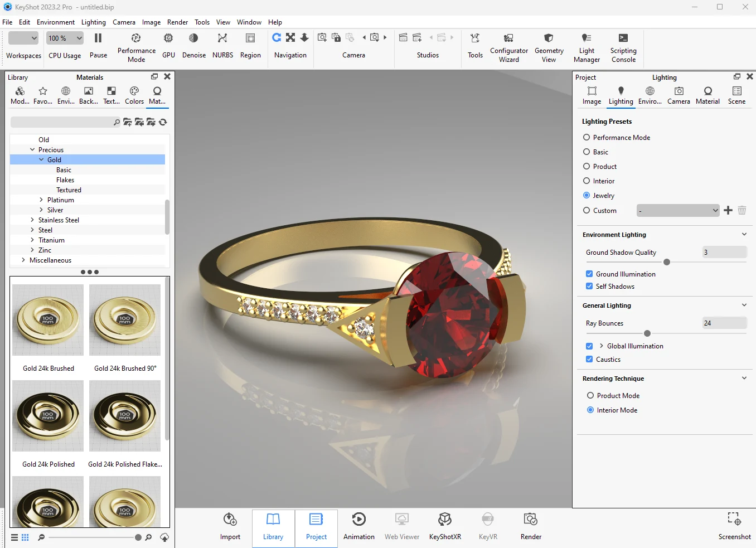Open the Tools toolbar icon
This screenshot has width=756, height=548.
[475, 38]
